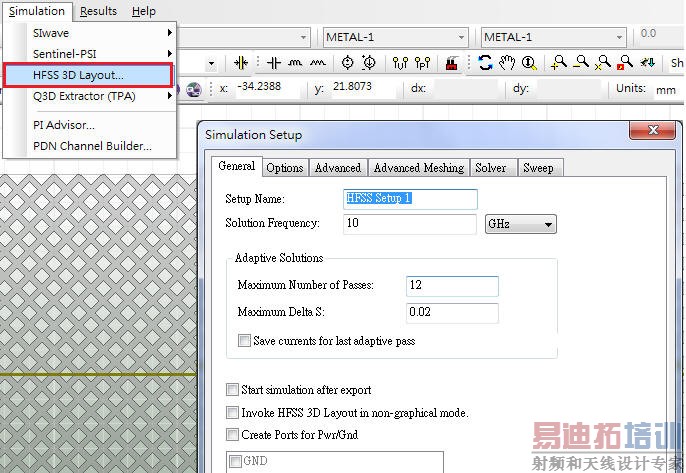This screenshot has width=686, height=473.
Task: Add a current source icon
Action: pyautogui.click(x=369, y=63)
